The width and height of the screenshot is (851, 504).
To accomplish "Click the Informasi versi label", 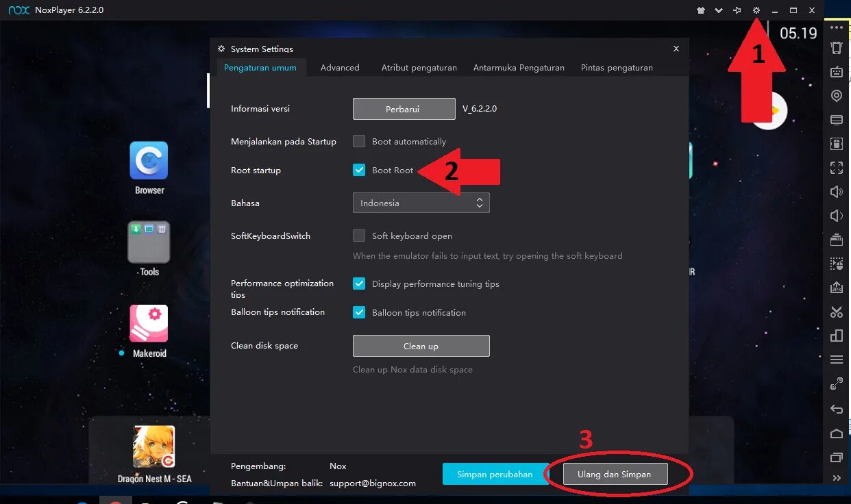I will coord(260,108).
